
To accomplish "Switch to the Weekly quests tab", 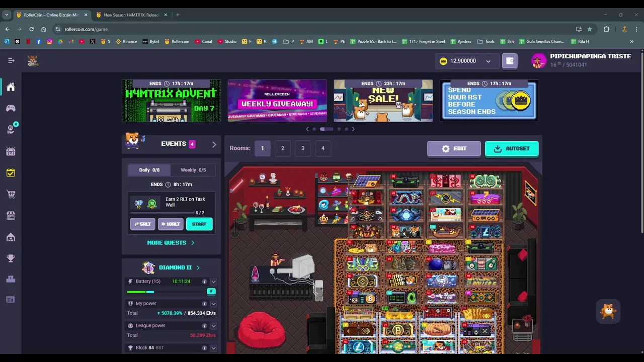I will pyautogui.click(x=193, y=170).
